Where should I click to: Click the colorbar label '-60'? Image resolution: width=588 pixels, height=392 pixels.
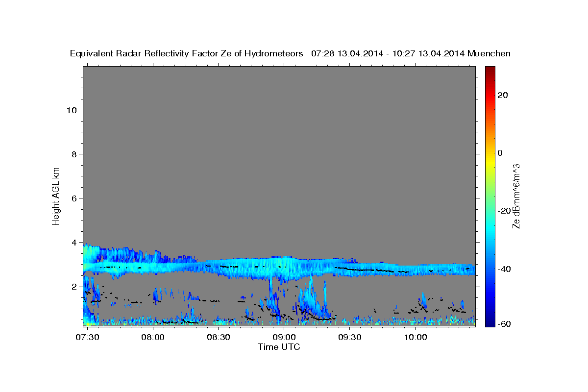[x=504, y=324]
